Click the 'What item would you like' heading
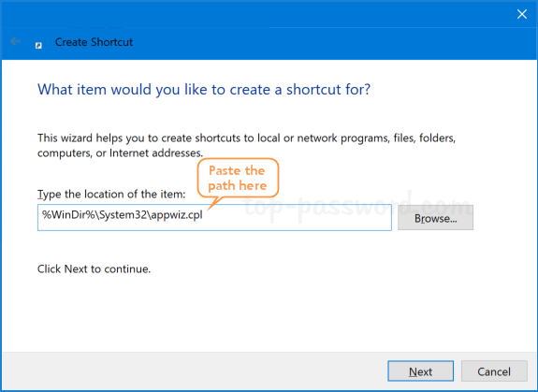The image size is (538, 392). pyautogui.click(x=204, y=90)
